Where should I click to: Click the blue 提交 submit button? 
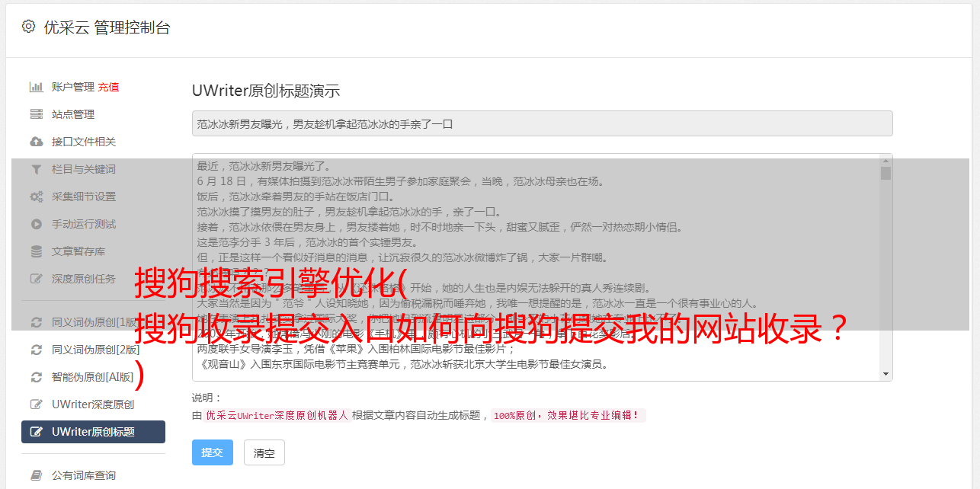coord(212,452)
